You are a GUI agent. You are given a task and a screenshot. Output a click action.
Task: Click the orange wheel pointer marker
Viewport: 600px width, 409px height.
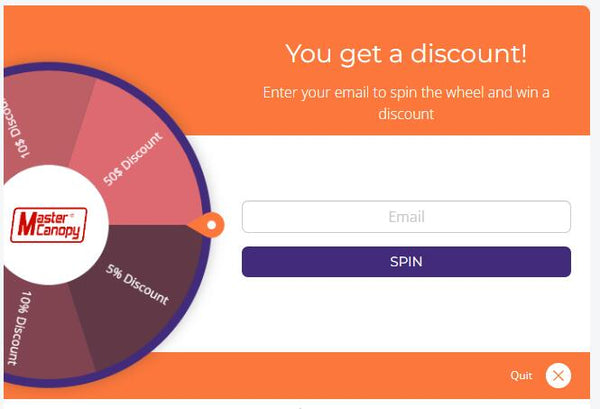coord(212,225)
